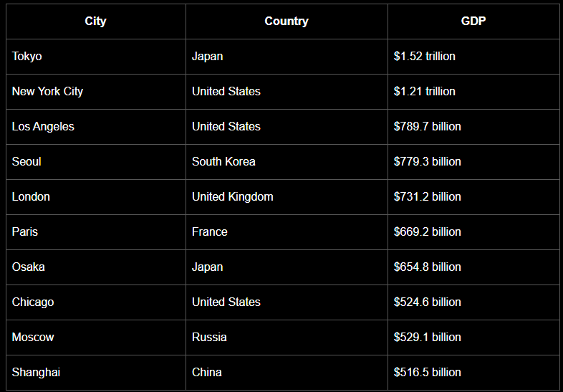Click the GDP column header
This screenshot has height=392, width=563.
tap(473, 21)
